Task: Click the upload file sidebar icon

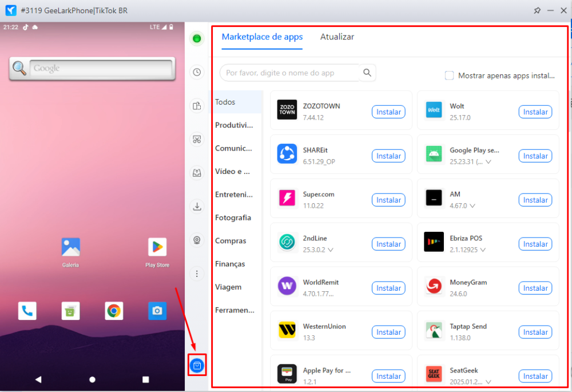Action: tap(197, 173)
